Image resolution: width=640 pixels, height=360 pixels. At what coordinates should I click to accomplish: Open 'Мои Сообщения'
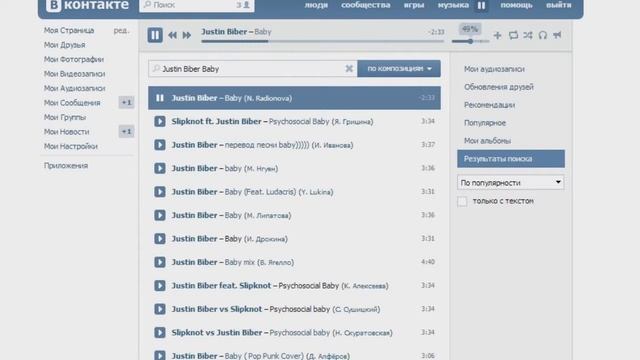[72, 103]
